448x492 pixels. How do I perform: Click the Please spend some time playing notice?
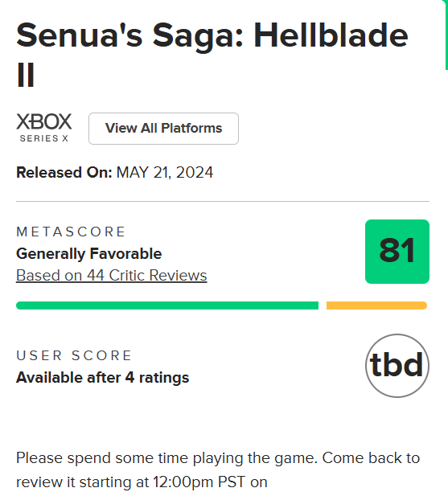pyautogui.click(x=218, y=469)
